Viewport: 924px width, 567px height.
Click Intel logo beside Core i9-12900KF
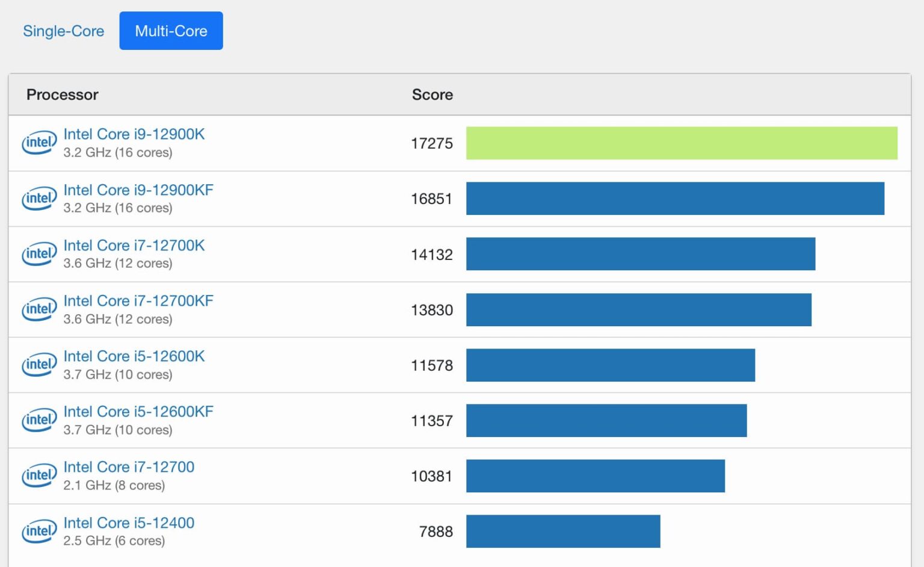point(39,199)
